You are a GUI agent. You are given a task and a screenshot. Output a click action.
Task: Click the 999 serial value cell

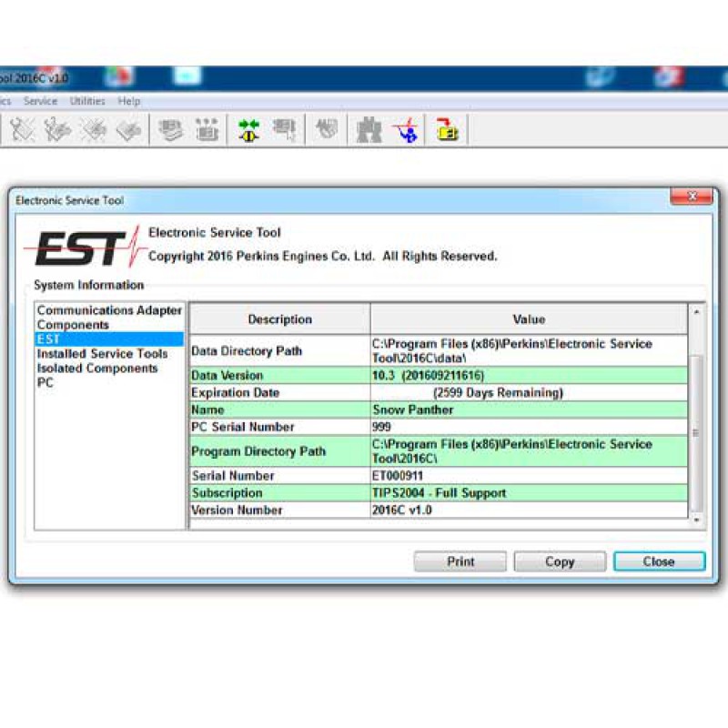click(529, 427)
